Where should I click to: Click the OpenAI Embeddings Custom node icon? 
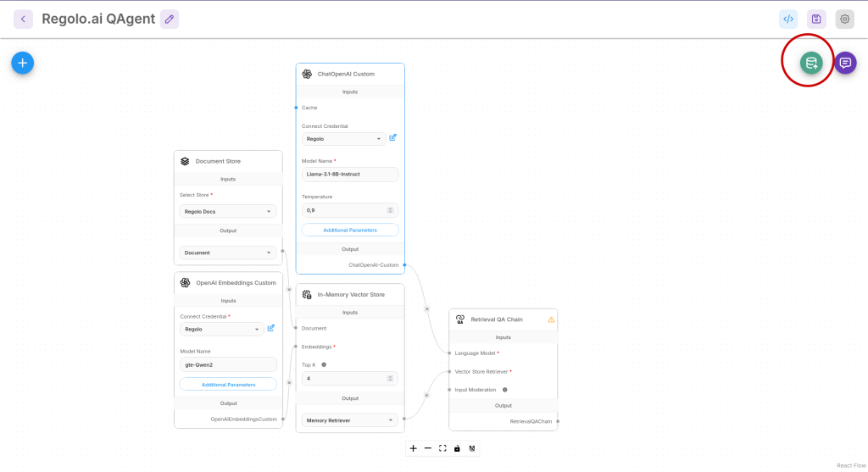185,283
